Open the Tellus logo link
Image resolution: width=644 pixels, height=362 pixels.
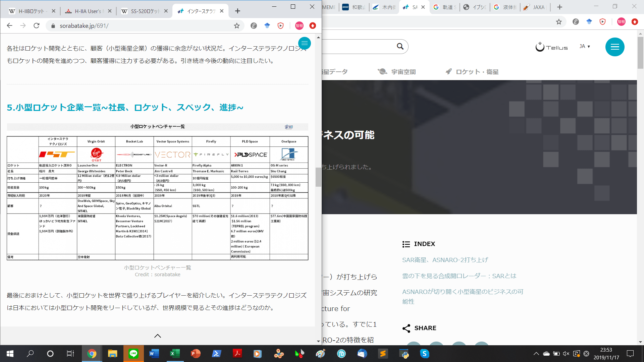(552, 47)
